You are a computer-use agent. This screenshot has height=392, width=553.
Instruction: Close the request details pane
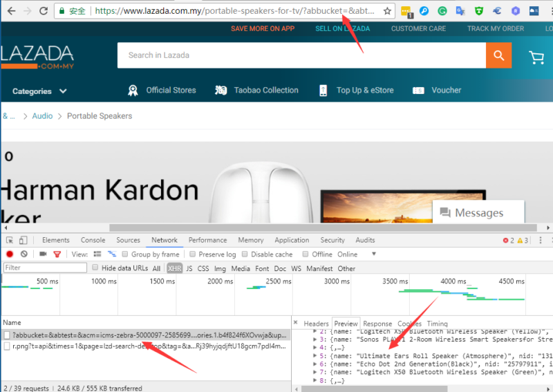pos(296,322)
